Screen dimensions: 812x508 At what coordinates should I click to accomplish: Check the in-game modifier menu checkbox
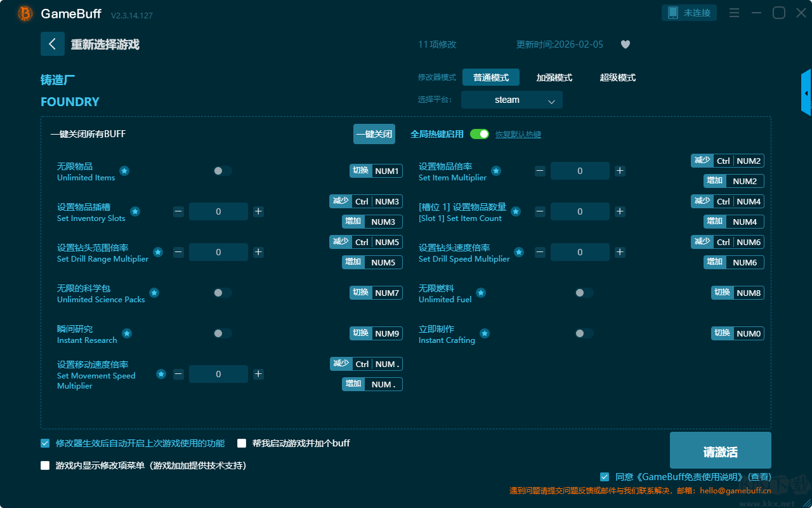(45, 465)
